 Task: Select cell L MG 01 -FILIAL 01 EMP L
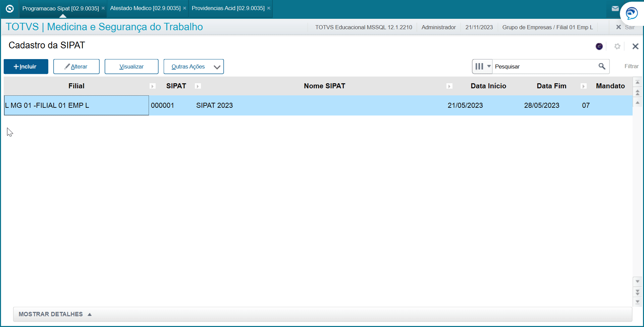tap(76, 105)
